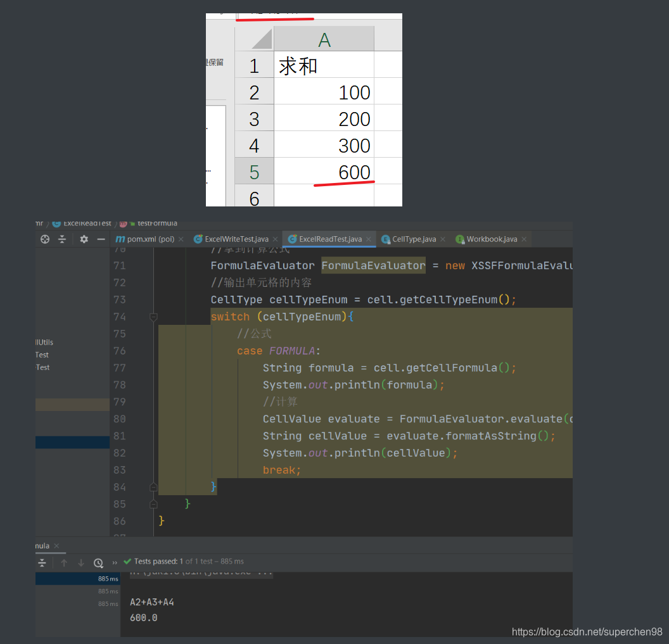This screenshot has height=644, width=669.
Task: Close the pom.xml (poi) tab
Action: [181, 239]
